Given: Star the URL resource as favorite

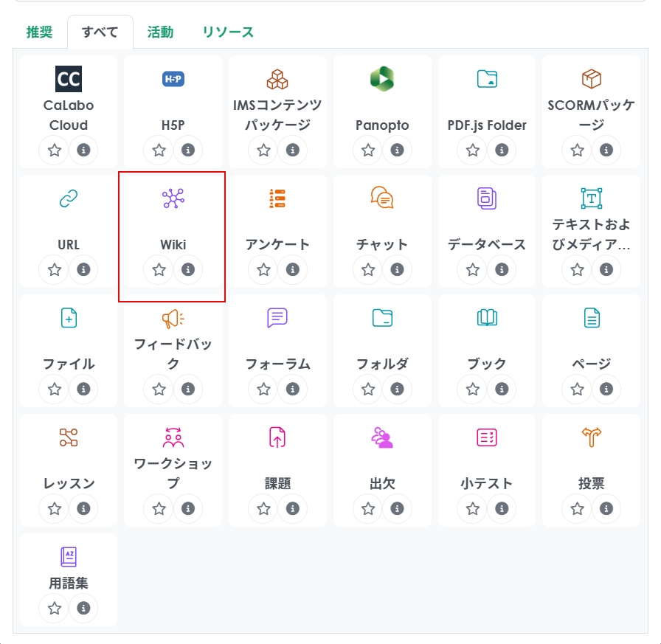Looking at the screenshot, I should pos(55,270).
